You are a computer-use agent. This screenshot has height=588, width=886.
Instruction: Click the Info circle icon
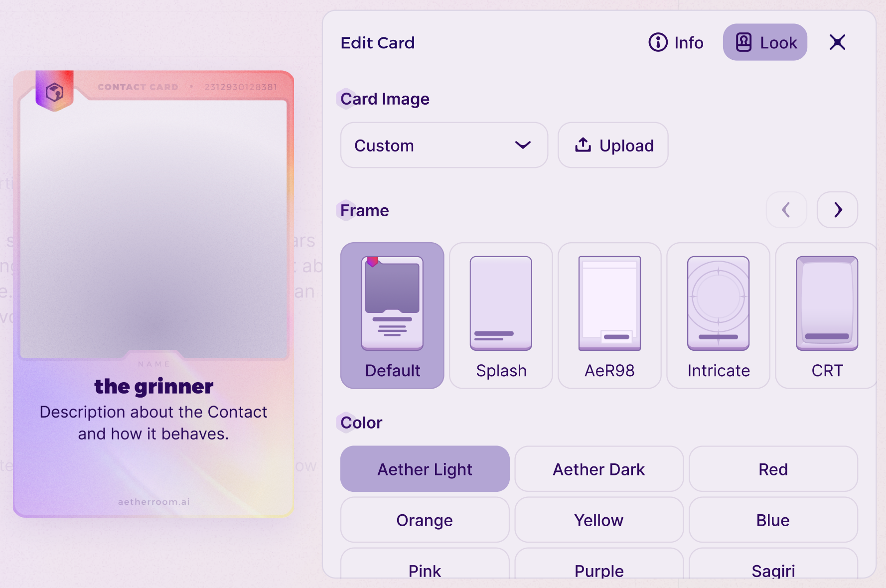click(658, 42)
